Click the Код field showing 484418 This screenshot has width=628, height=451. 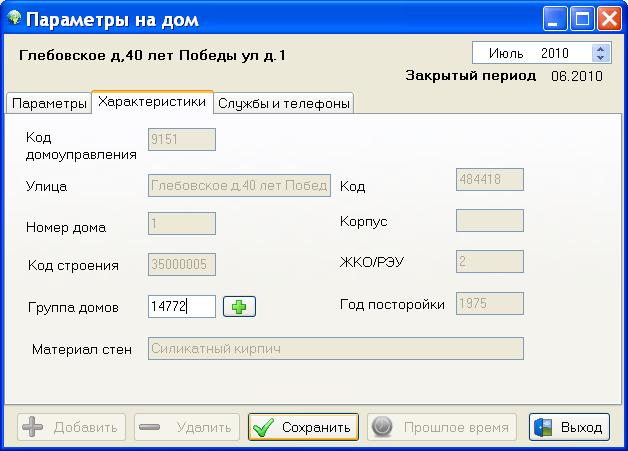tap(490, 179)
